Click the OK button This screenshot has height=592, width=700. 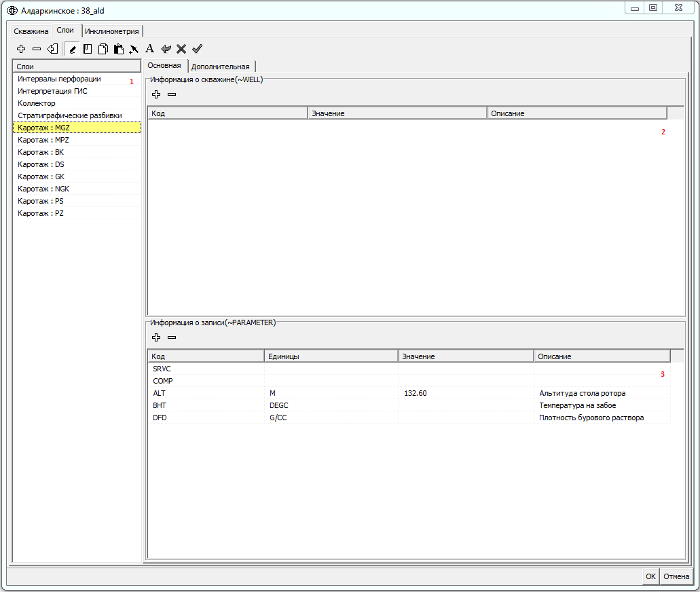click(650, 576)
